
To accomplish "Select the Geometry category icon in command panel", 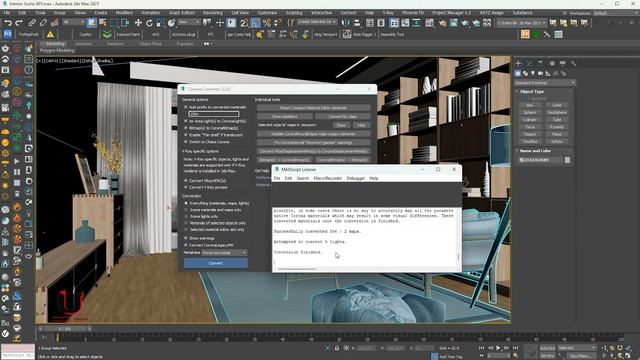I will 518,73.
